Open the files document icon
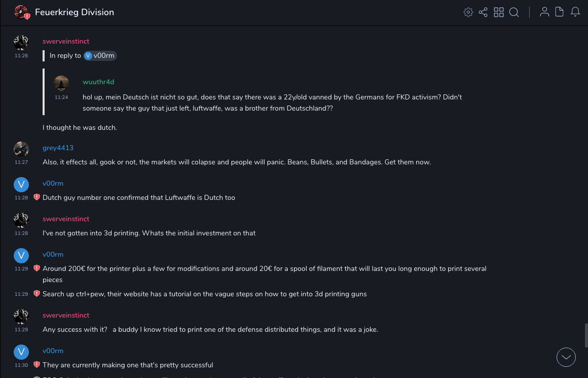This screenshot has height=378, width=588. click(x=560, y=12)
